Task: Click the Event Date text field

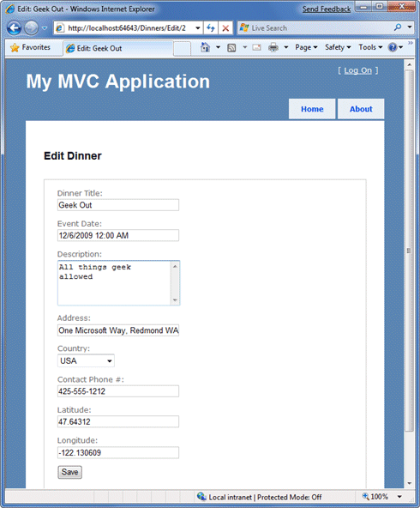Action: click(x=118, y=235)
